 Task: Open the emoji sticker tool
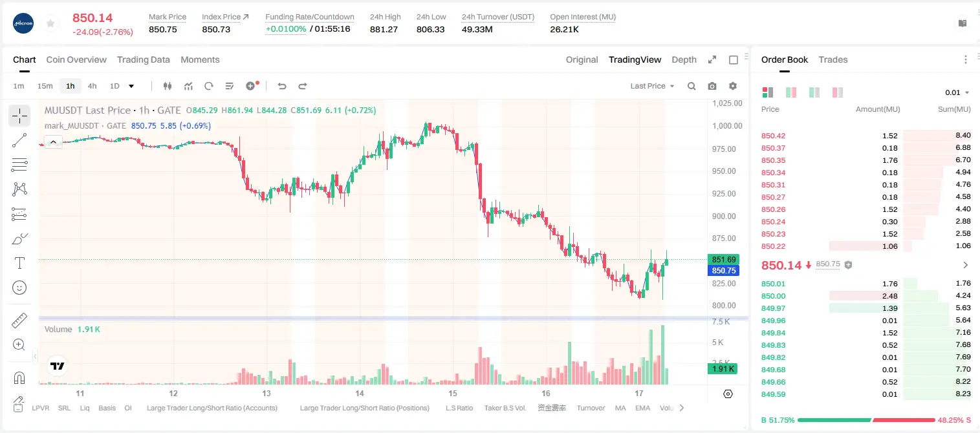click(19, 288)
